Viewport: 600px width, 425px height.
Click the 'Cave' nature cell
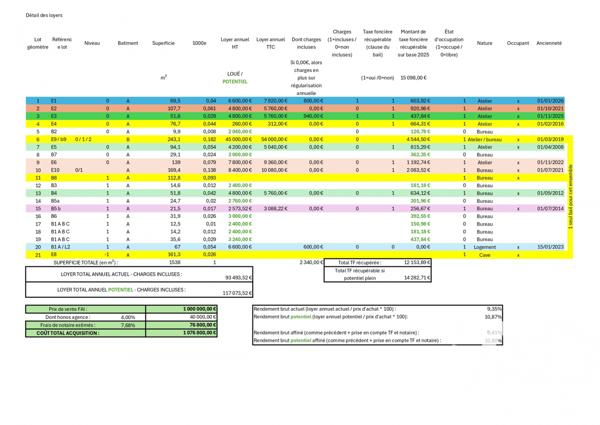(x=485, y=255)
